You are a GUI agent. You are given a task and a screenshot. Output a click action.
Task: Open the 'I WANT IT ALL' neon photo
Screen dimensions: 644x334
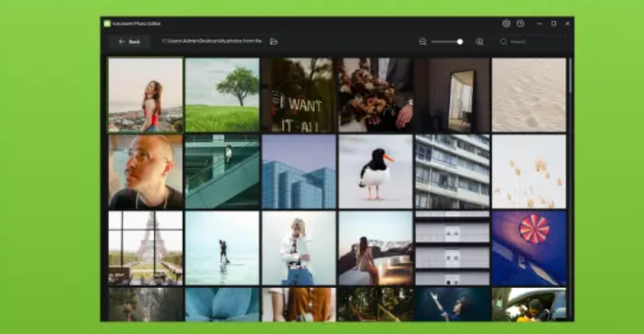[299, 95]
